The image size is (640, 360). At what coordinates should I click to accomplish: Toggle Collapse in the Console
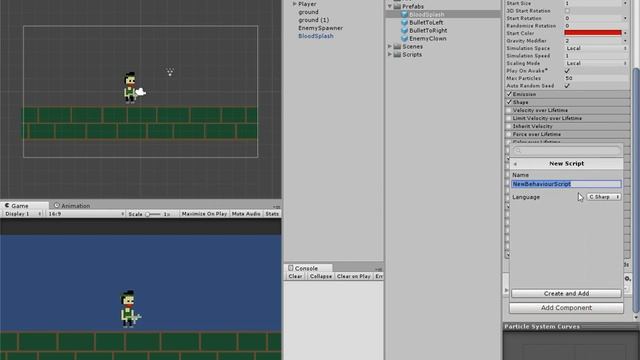[x=320, y=276]
